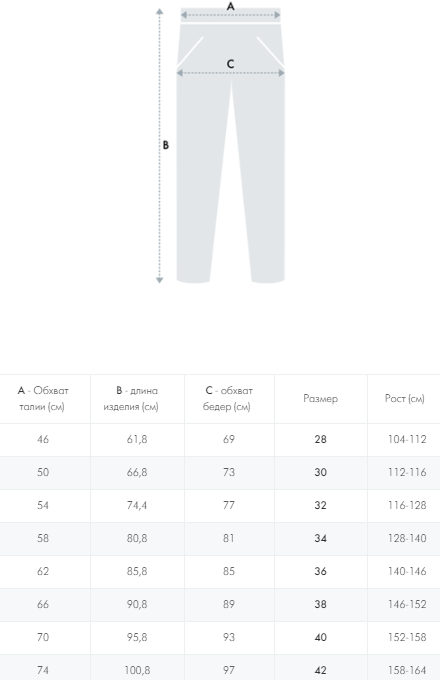Click the letter A above the waistband
Screen dimensions: 440x680
(x=231, y=6)
